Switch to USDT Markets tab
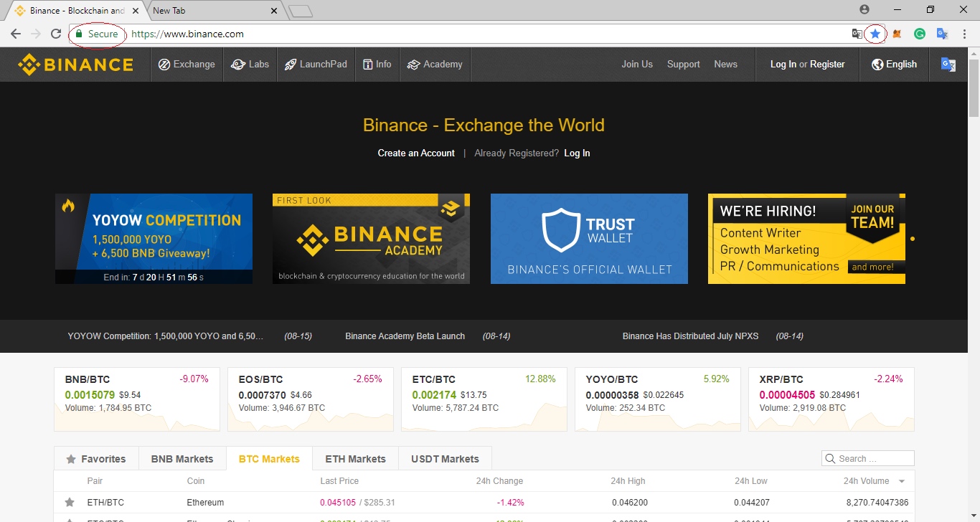The image size is (980, 522). [445, 459]
